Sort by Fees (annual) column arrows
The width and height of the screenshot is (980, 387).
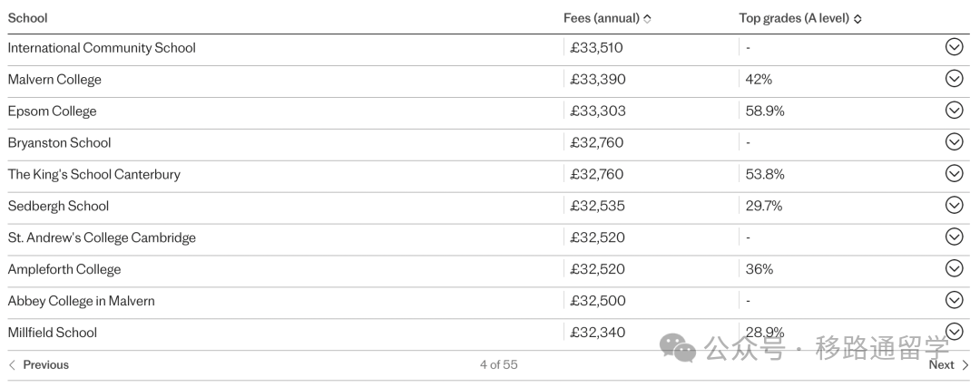click(647, 19)
